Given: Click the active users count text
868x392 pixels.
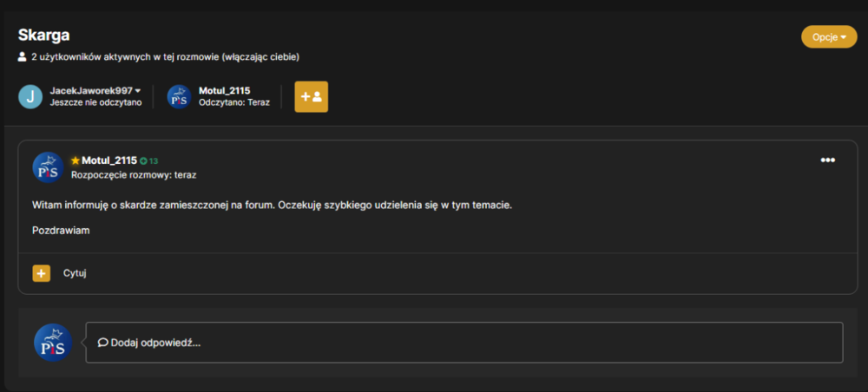Looking at the screenshot, I should [x=166, y=57].
